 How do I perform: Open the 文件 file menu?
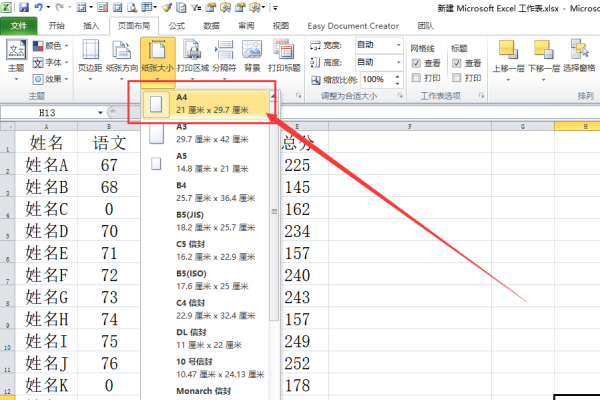tap(18, 24)
